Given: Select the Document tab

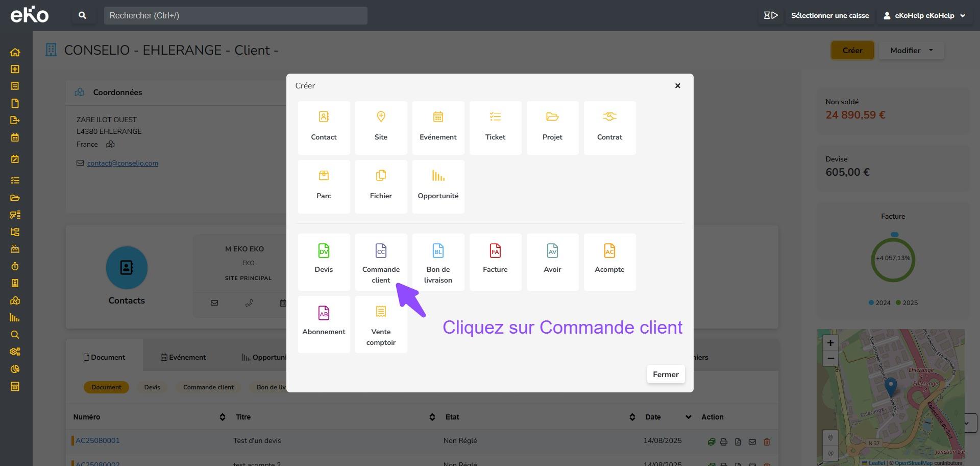Looking at the screenshot, I should [x=104, y=357].
